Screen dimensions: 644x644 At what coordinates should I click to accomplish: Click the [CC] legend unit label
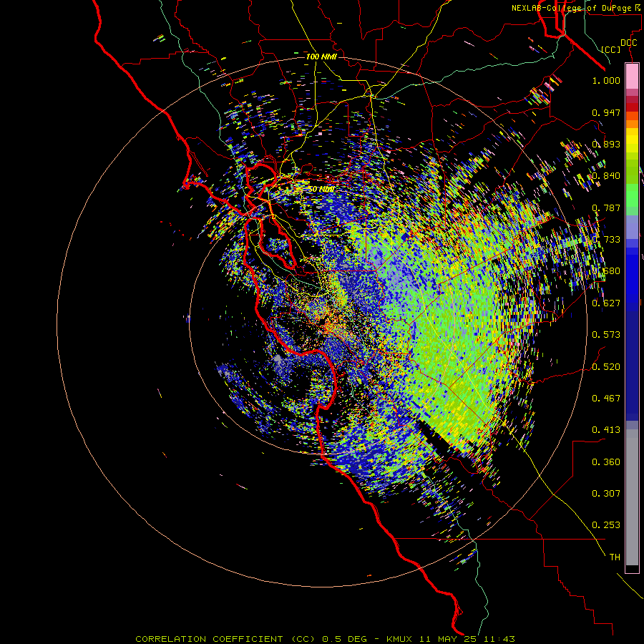(x=611, y=49)
